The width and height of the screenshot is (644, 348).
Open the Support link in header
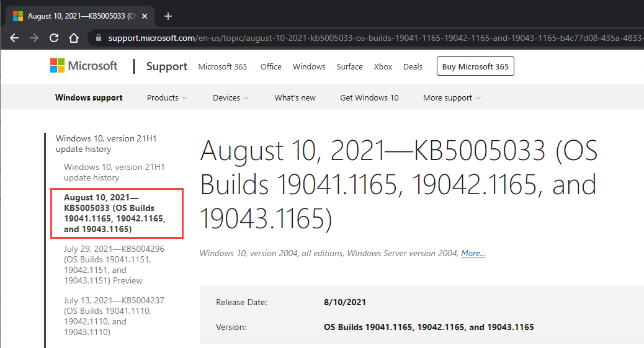pyautogui.click(x=167, y=66)
